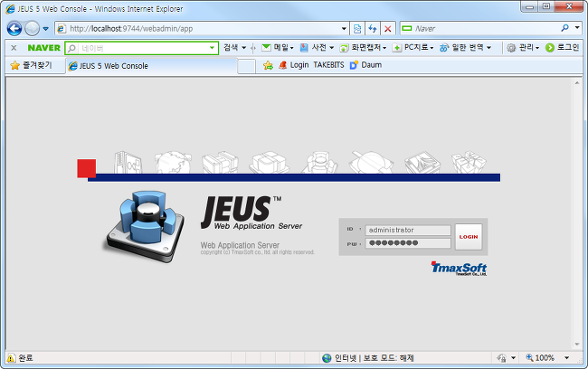Open the TAKEBITS favorites link
Viewport: 588px width, 369px height.
click(328, 65)
